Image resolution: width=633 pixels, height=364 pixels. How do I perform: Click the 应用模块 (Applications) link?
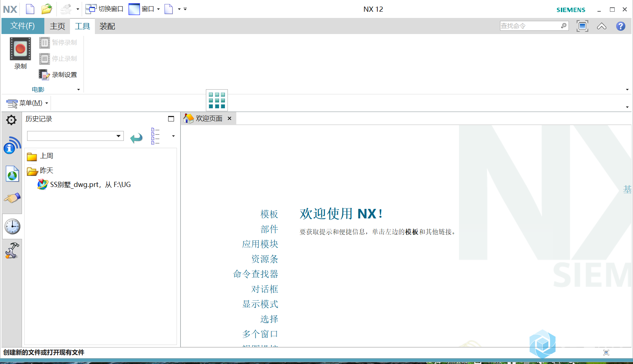pos(260,244)
